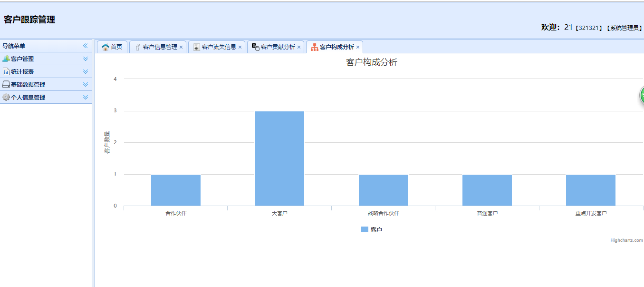
Task: Toggle the 客户 series legend swatch
Action: point(365,229)
